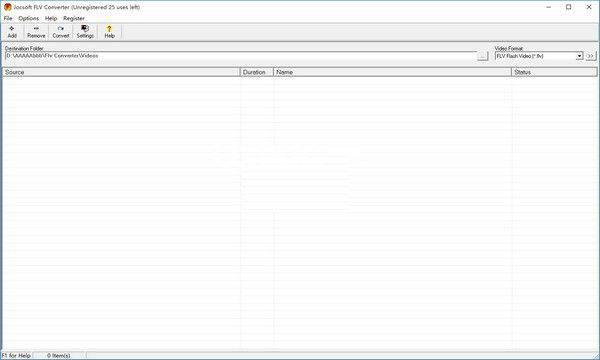The width and height of the screenshot is (600, 360).
Task: Click into the Destination Folder path field
Action: [240, 56]
